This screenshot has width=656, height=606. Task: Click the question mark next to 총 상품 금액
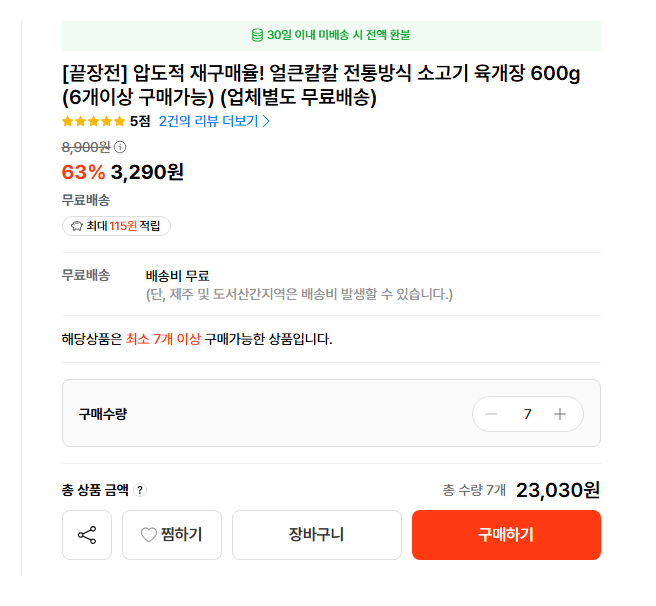click(140, 490)
